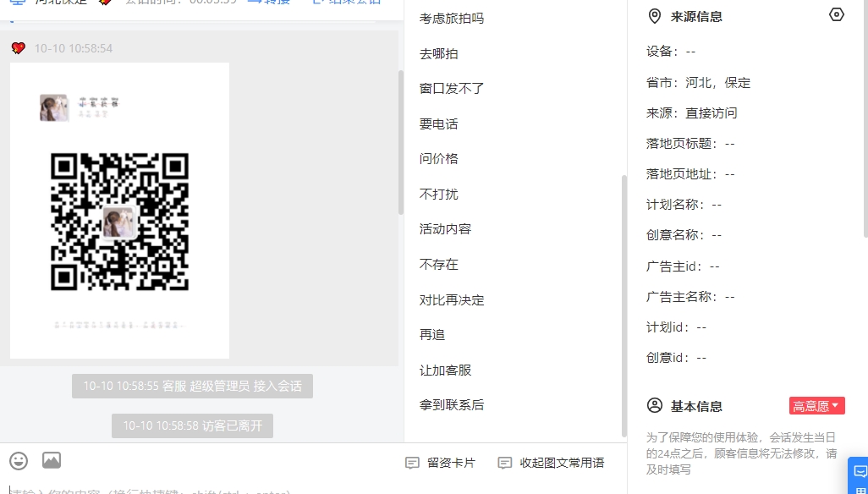This screenshot has width=868, height=494.
Task: Click the 创意id field
Action: click(677, 358)
